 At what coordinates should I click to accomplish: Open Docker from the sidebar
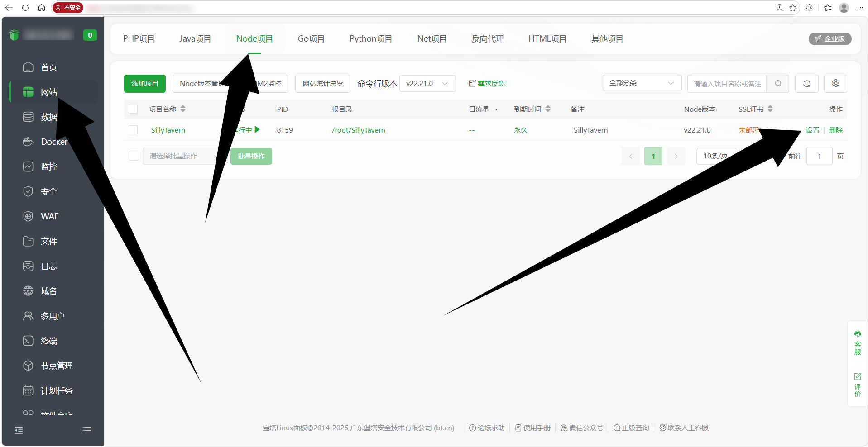[x=54, y=142]
